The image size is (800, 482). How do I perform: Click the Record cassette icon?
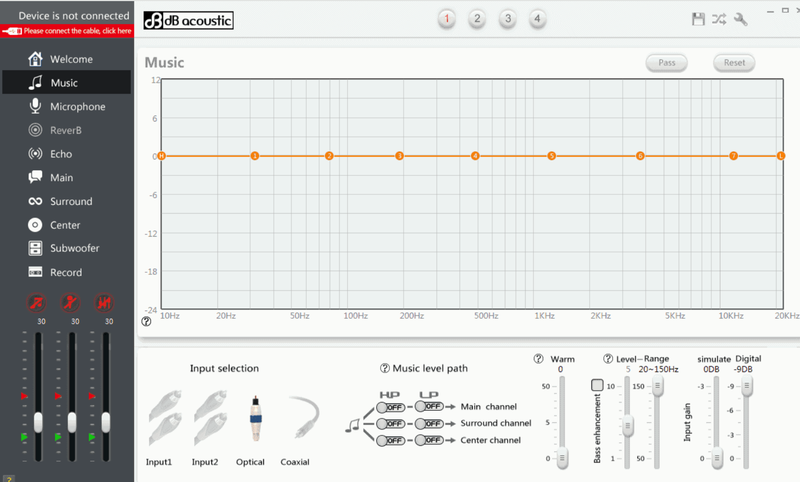pos(35,272)
